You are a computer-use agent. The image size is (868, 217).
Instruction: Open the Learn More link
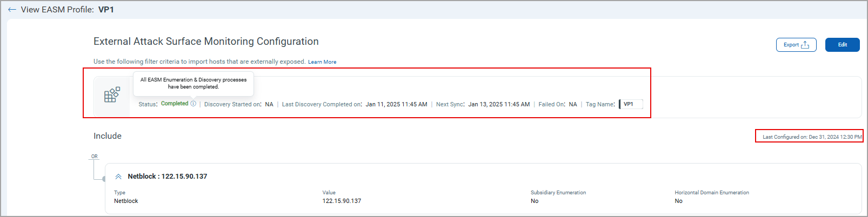coord(322,62)
